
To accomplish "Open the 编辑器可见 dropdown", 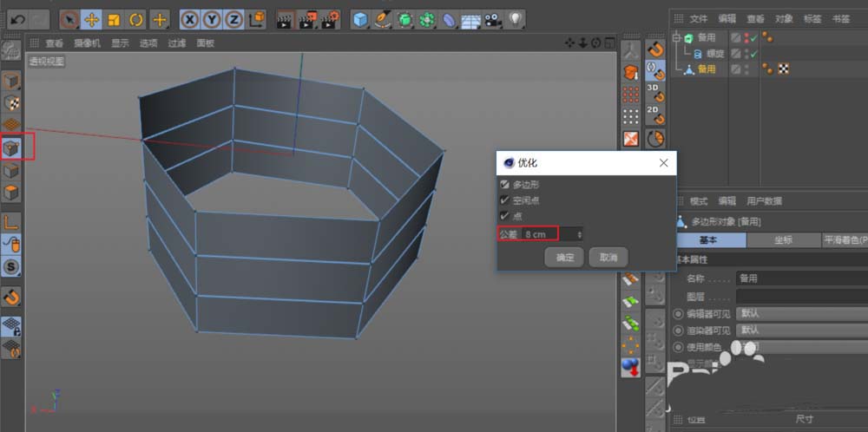I will (799, 313).
